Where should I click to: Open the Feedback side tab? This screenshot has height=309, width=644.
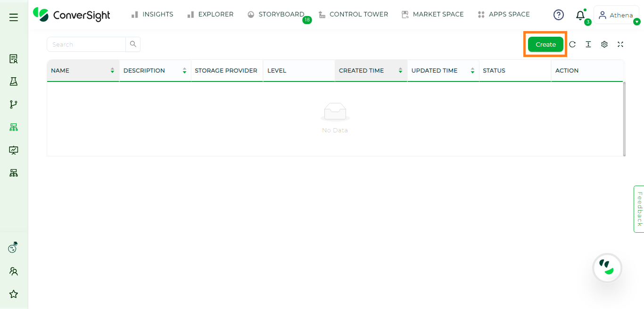coord(639,209)
